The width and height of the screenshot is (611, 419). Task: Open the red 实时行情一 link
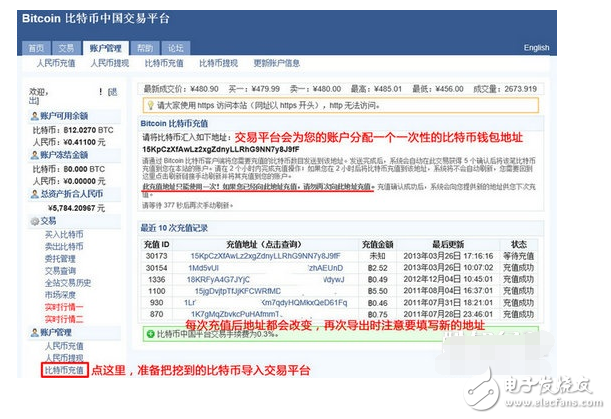click(x=64, y=307)
